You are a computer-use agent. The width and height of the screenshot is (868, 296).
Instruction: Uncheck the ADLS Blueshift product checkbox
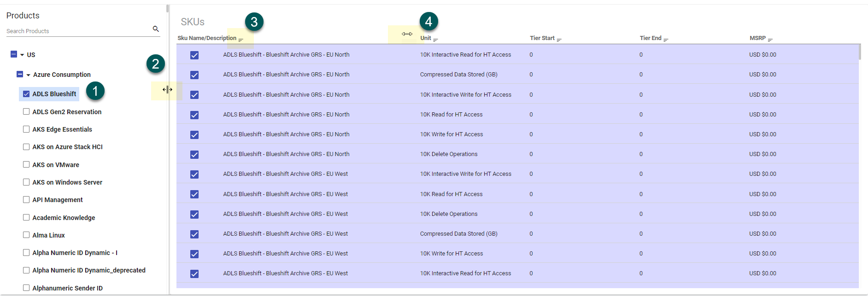click(26, 94)
